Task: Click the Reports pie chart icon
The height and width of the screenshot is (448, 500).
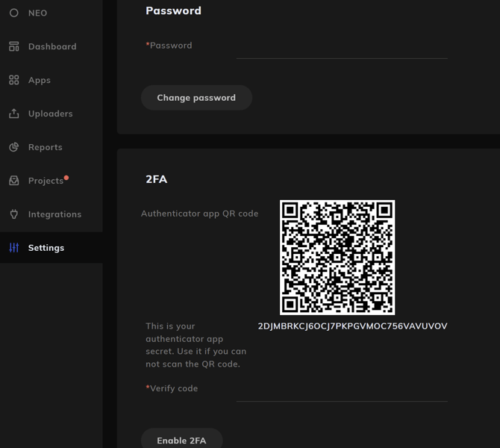Action: point(13,147)
